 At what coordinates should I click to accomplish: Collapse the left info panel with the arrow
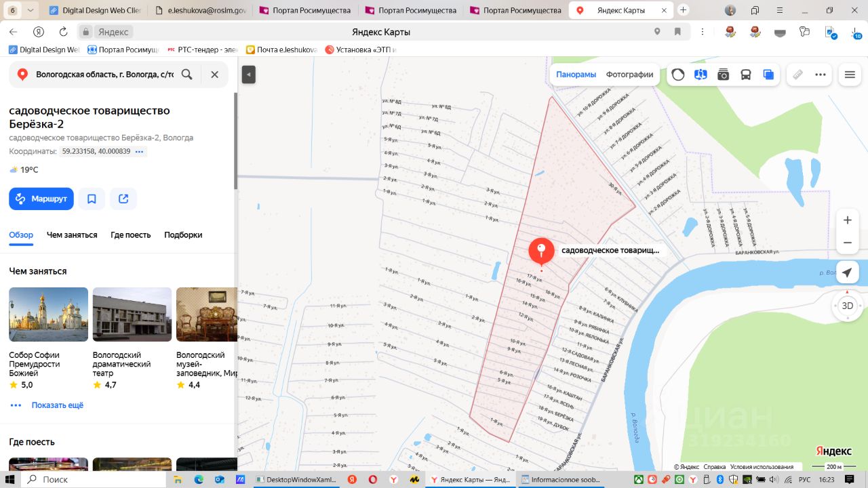249,75
